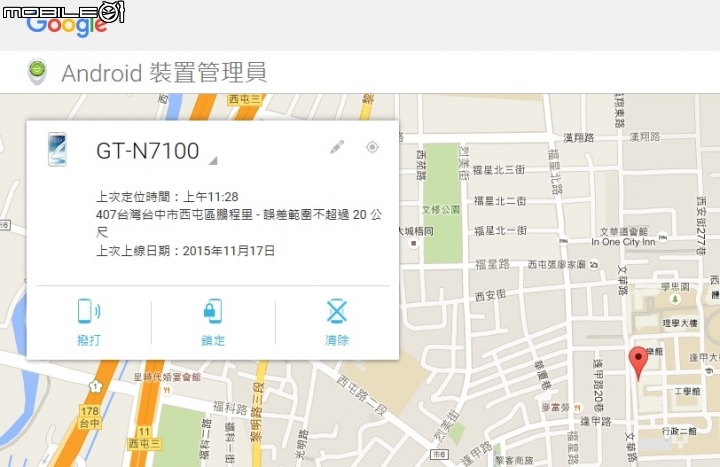Screen dimensions: 720x467
Task: Click the 西安街 street label
Action: (490, 295)
